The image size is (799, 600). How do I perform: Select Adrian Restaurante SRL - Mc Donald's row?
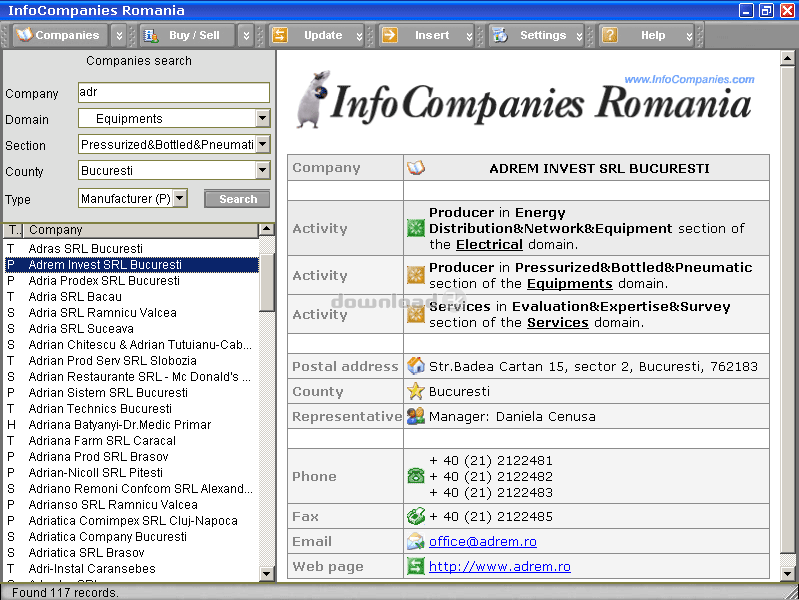pyautogui.click(x=131, y=376)
